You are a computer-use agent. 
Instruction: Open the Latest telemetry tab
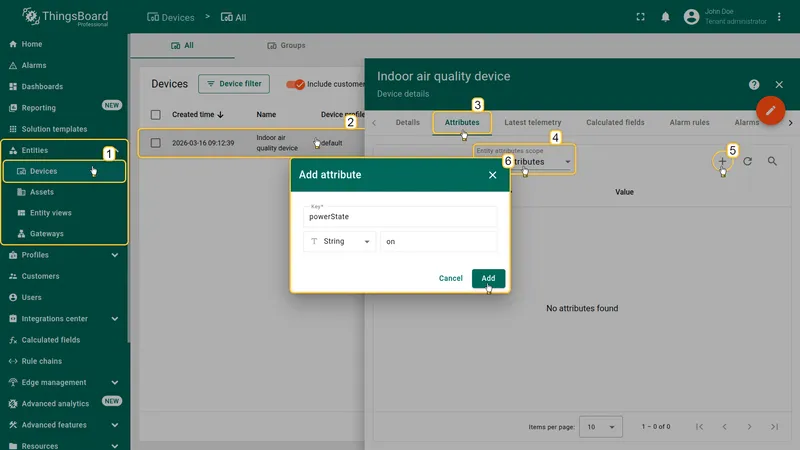coord(533,122)
